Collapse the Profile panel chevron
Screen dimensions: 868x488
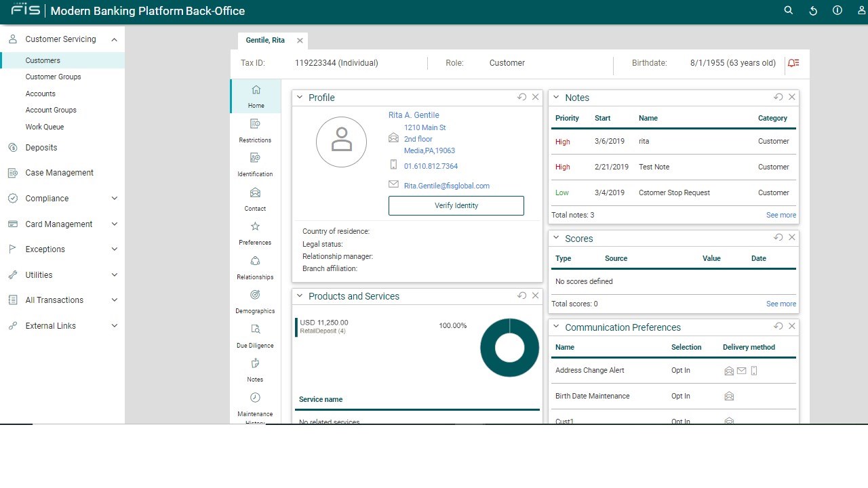coord(300,98)
